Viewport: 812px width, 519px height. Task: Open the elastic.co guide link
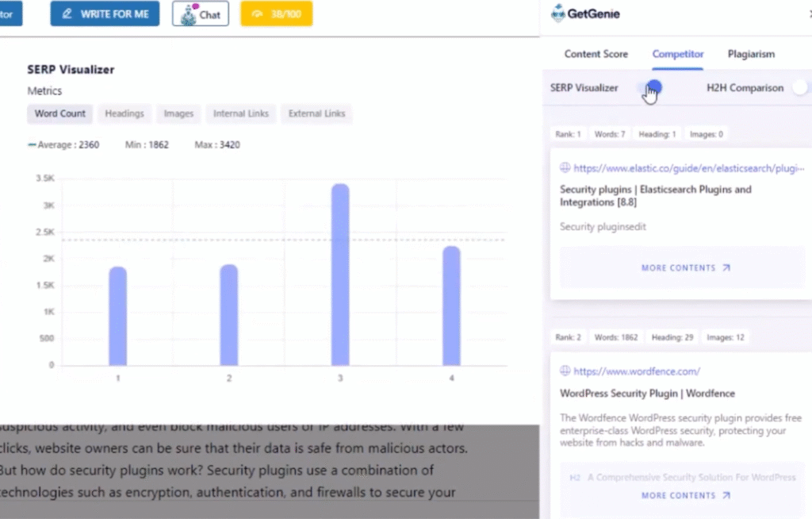point(689,168)
